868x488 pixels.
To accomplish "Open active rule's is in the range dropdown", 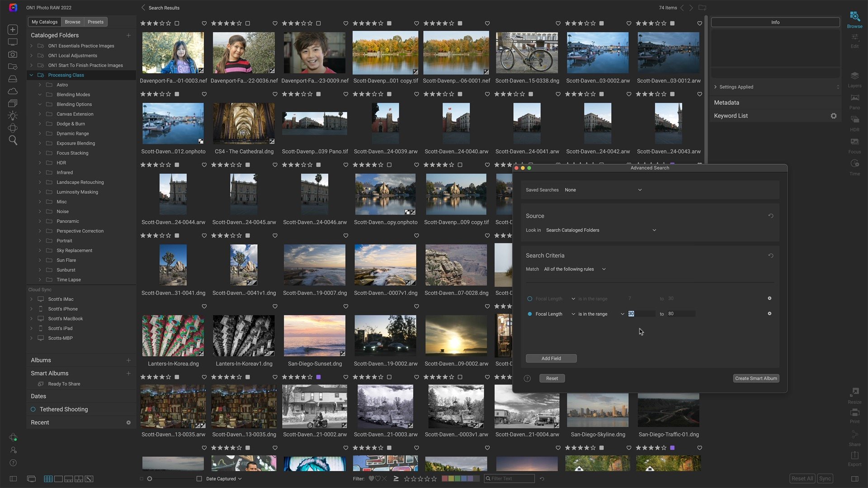I will pos(601,314).
